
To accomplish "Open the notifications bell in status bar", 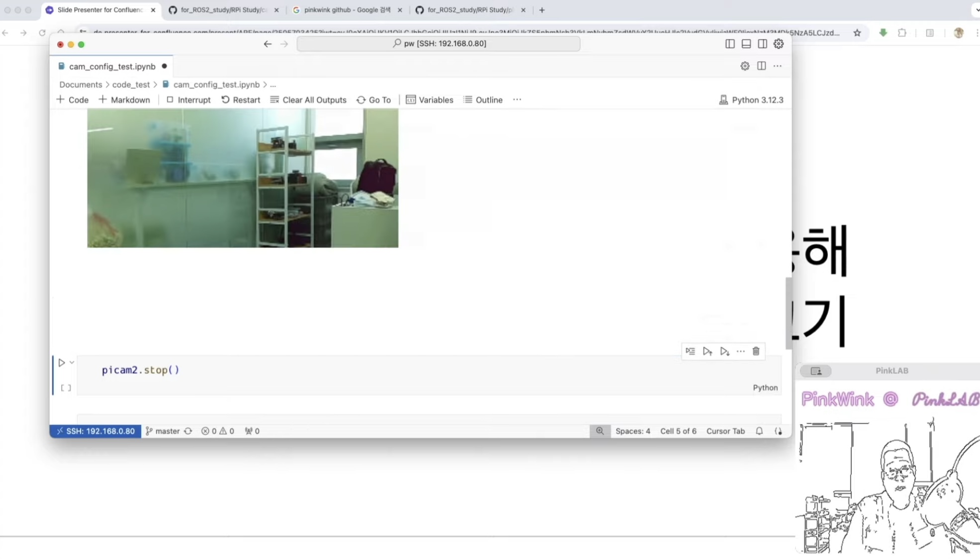I will tap(759, 431).
